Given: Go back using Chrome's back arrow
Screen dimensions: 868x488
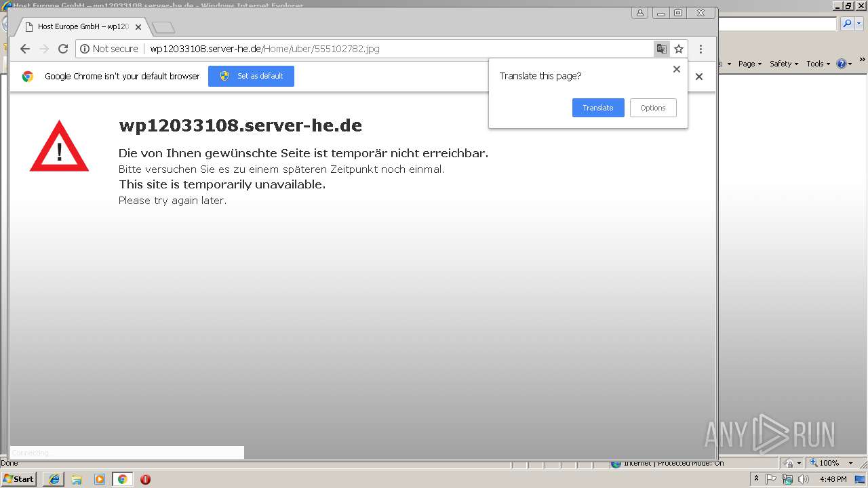Looking at the screenshot, I should [x=25, y=49].
